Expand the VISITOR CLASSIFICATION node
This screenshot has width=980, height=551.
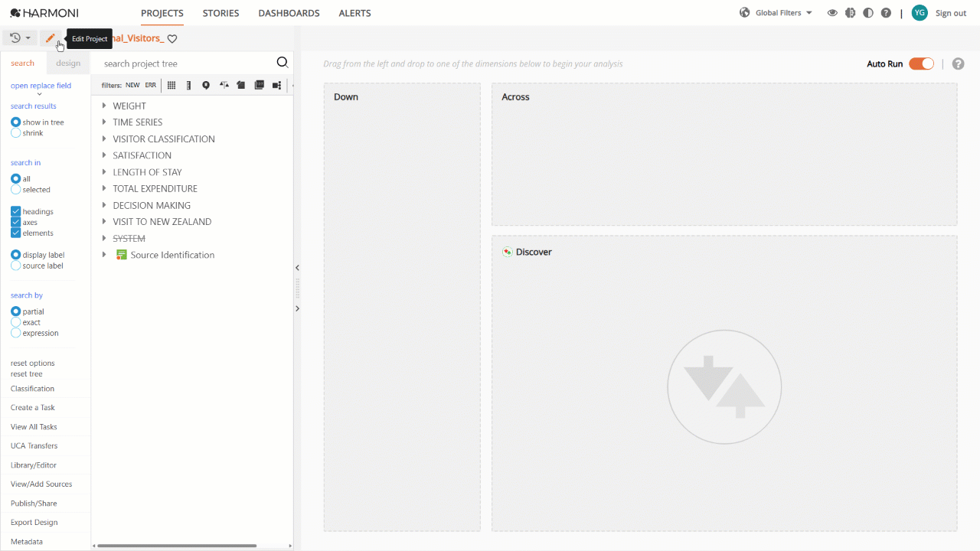coord(104,139)
